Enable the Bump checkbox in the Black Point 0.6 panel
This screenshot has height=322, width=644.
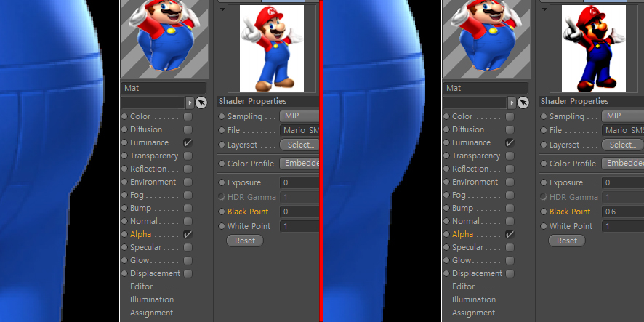click(510, 208)
